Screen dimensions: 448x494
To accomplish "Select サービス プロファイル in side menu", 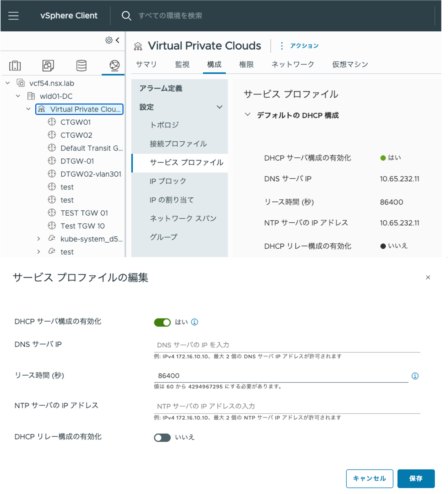I will click(180, 163).
